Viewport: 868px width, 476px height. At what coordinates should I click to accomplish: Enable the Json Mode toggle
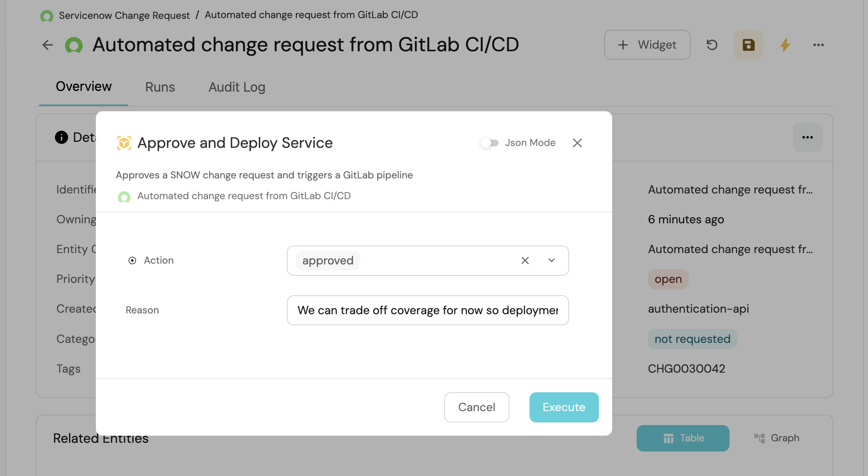490,143
